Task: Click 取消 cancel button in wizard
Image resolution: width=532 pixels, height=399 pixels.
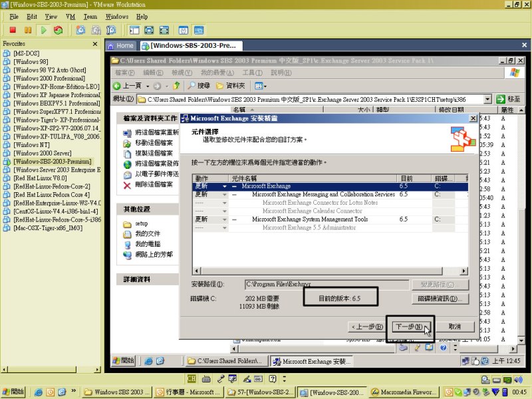Action: click(x=455, y=327)
